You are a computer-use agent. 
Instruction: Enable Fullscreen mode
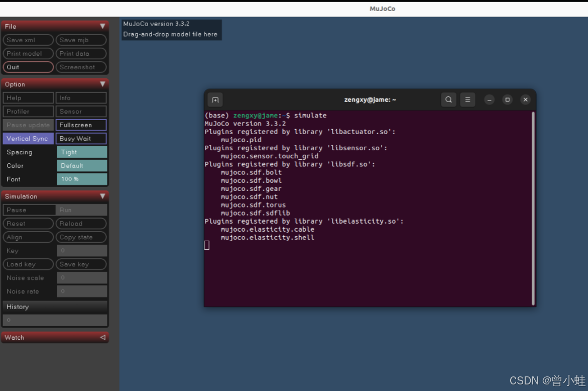(x=81, y=125)
